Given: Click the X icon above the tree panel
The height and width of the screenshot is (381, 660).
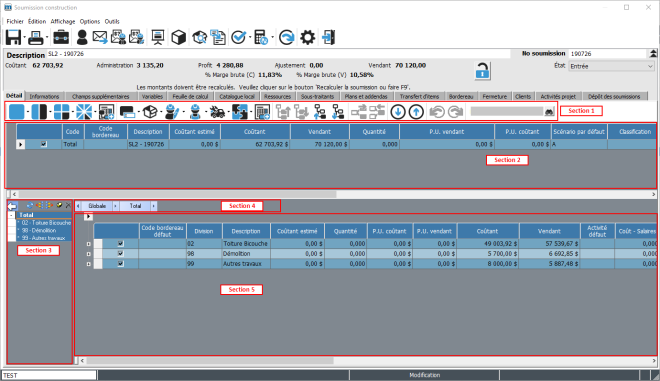Looking at the screenshot, I should (68, 205).
